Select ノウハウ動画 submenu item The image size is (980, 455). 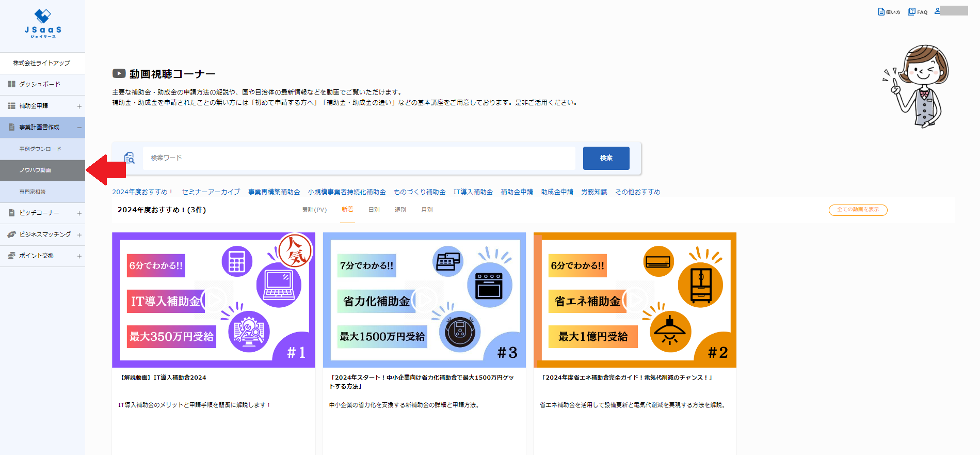pyautogui.click(x=42, y=170)
